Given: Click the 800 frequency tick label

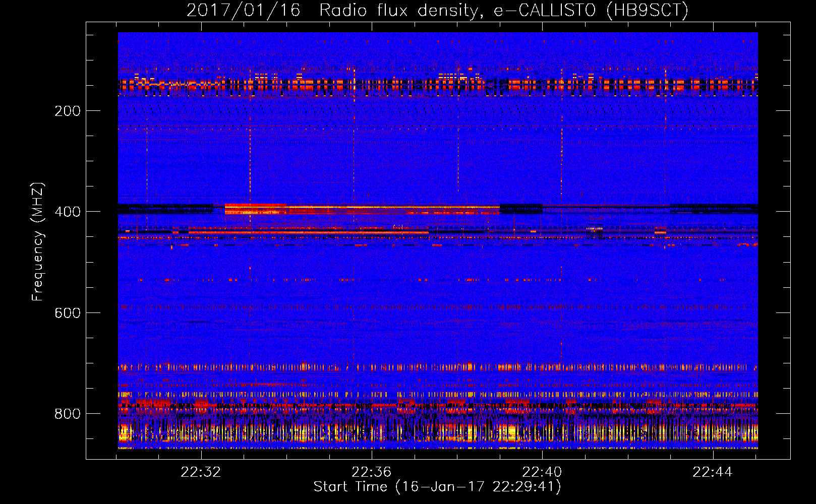Looking at the screenshot, I should (68, 414).
